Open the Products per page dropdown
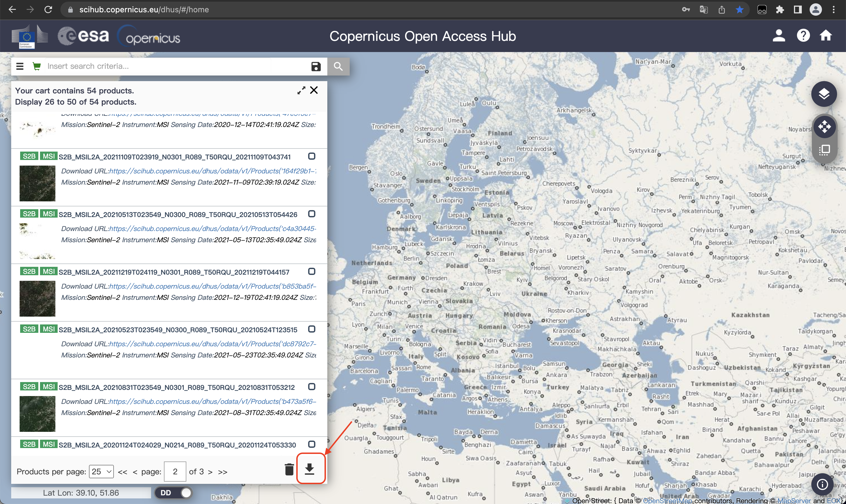 101,471
